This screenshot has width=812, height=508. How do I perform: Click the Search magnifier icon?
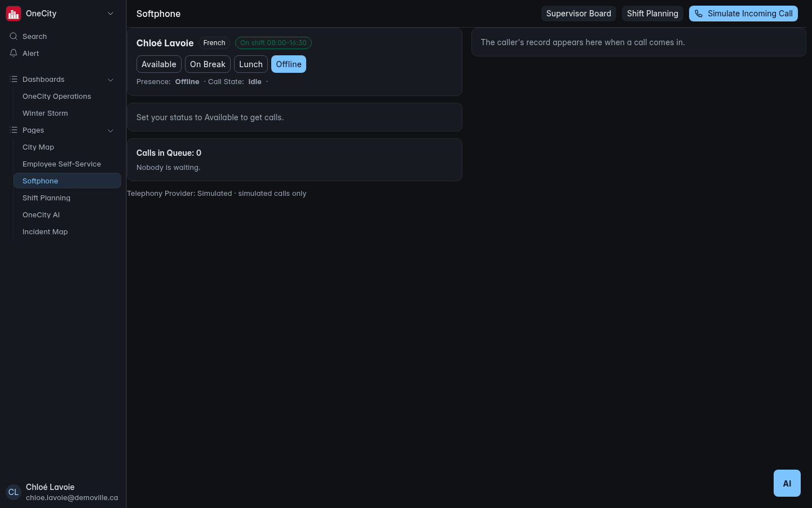pos(14,36)
